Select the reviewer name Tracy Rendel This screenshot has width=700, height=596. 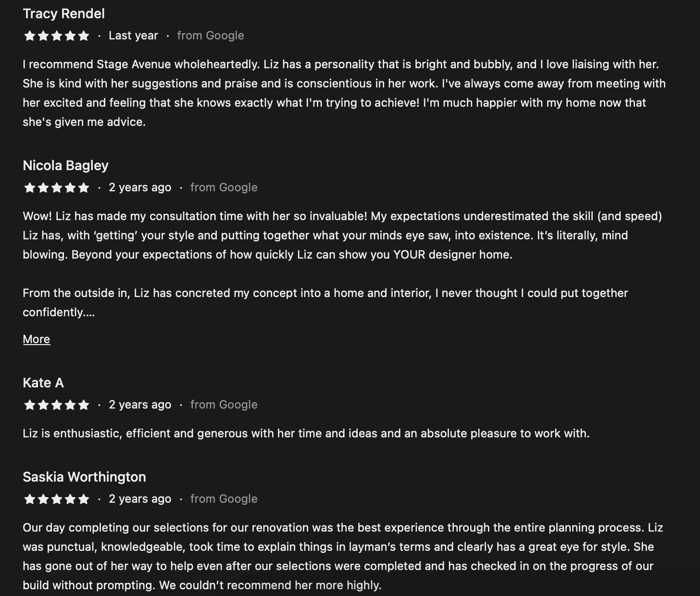64,13
